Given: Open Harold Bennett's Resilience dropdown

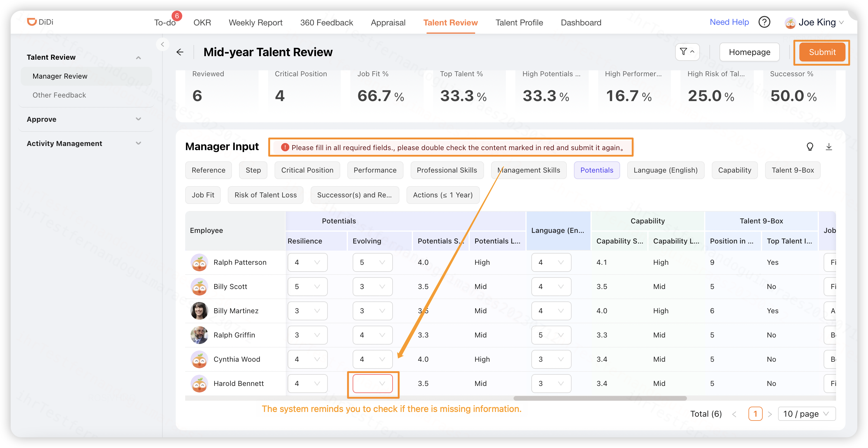Looking at the screenshot, I should 307,383.
